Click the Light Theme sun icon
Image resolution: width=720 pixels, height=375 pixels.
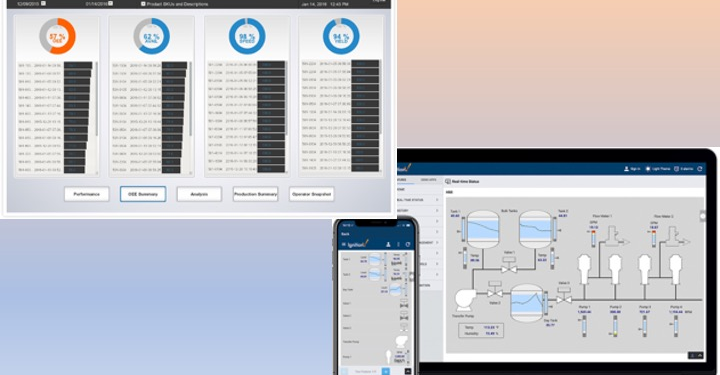click(648, 169)
